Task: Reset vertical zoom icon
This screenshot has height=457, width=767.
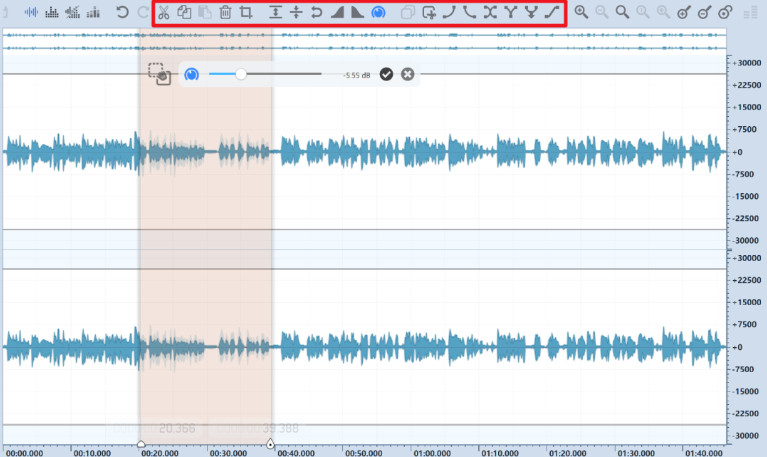Action: (x=725, y=12)
